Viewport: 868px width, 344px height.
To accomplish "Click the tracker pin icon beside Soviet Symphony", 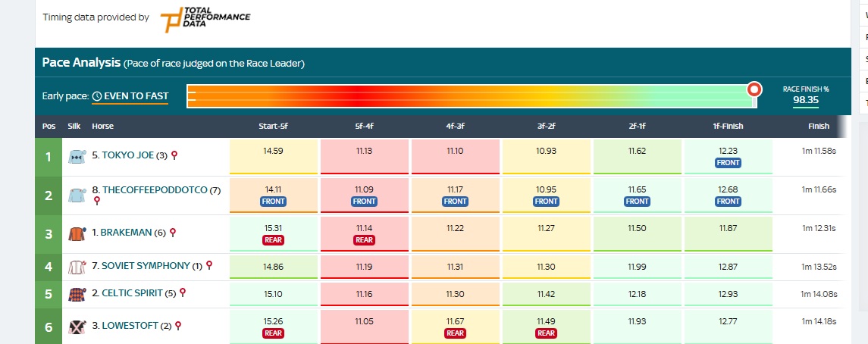I will click(x=209, y=266).
